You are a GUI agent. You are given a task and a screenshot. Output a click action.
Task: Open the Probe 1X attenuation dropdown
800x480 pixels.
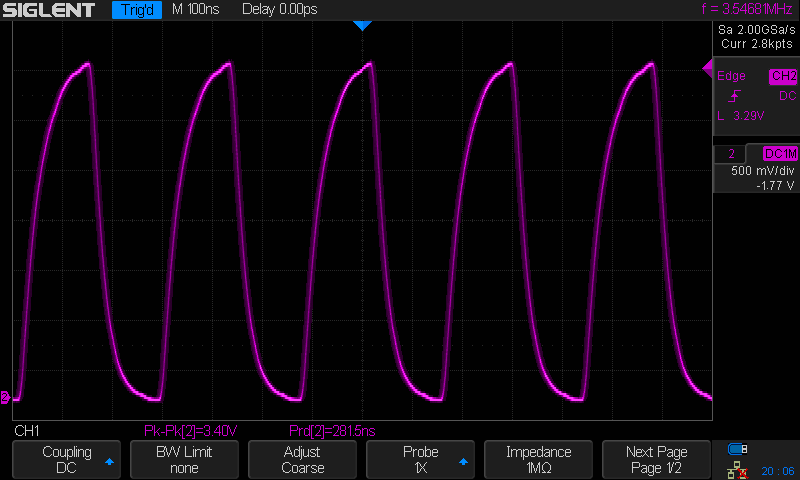[x=421, y=459]
